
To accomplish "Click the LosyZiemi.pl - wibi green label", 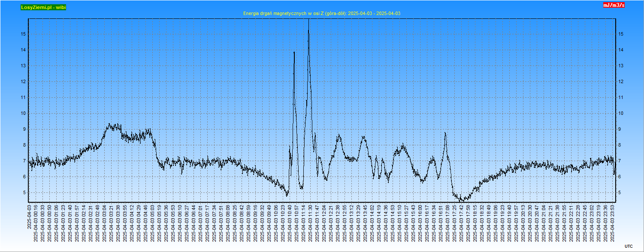I will coord(43,7).
